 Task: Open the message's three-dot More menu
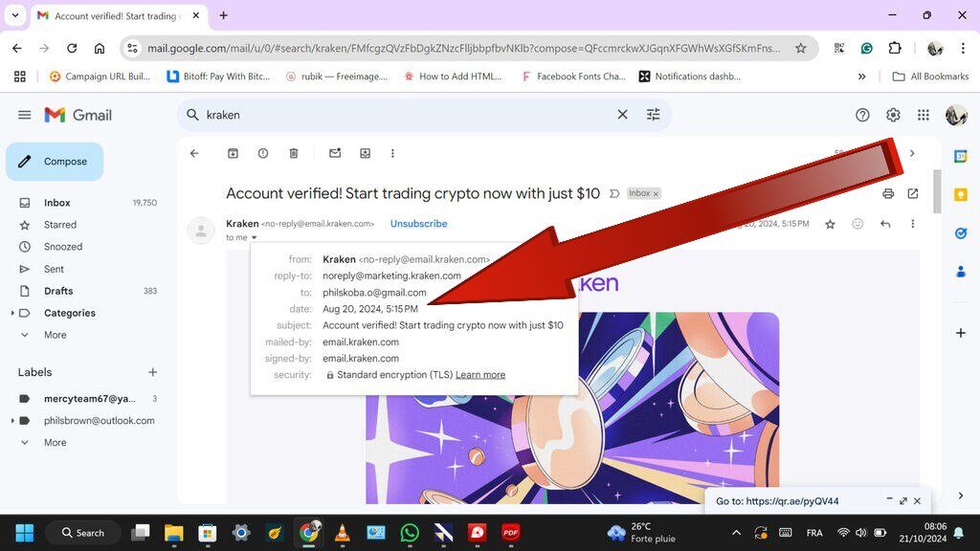[x=912, y=224]
